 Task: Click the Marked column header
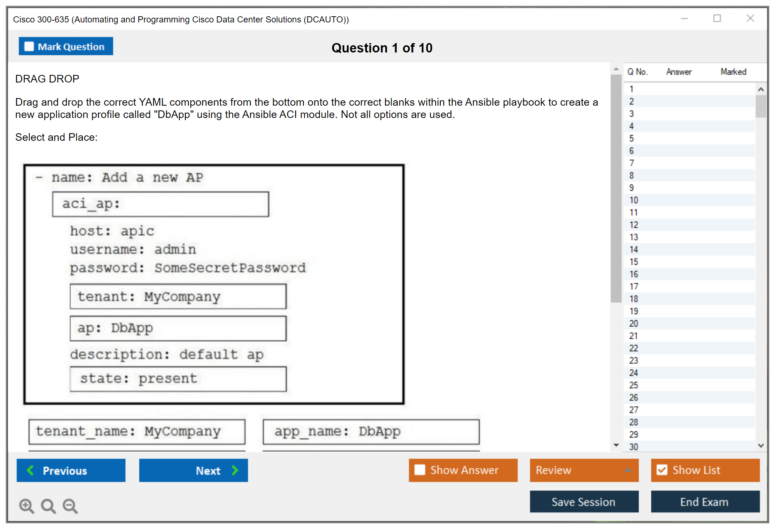coord(733,72)
